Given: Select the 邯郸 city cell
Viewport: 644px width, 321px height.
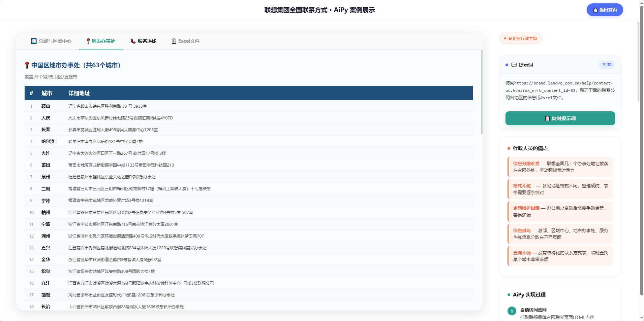Looking at the screenshot, I should (x=46, y=295).
